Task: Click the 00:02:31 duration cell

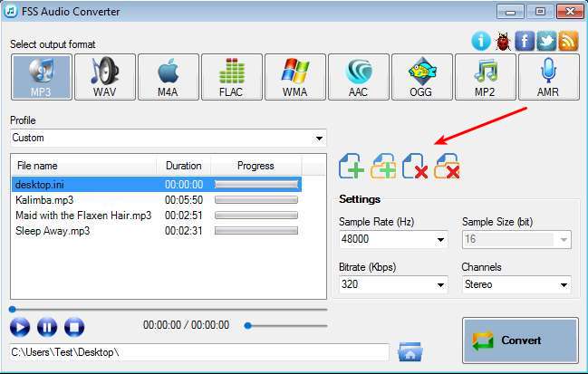Action: [x=184, y=231]
